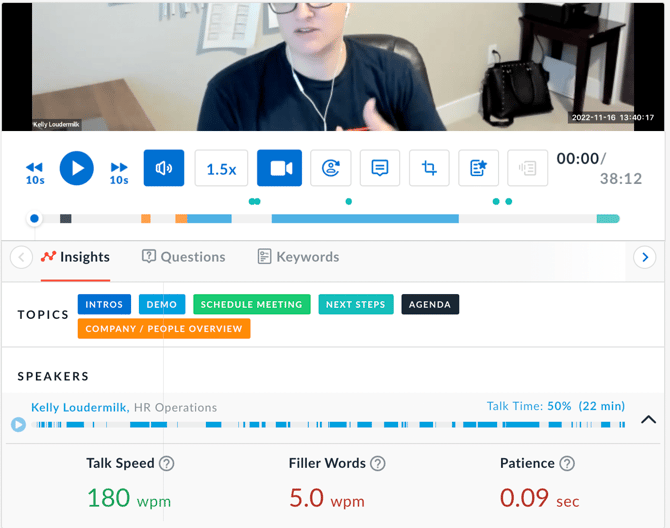This screenshot has height=528, width=670.
Task: Mute audio with the speaker button
Action: [x=164, y=169]
